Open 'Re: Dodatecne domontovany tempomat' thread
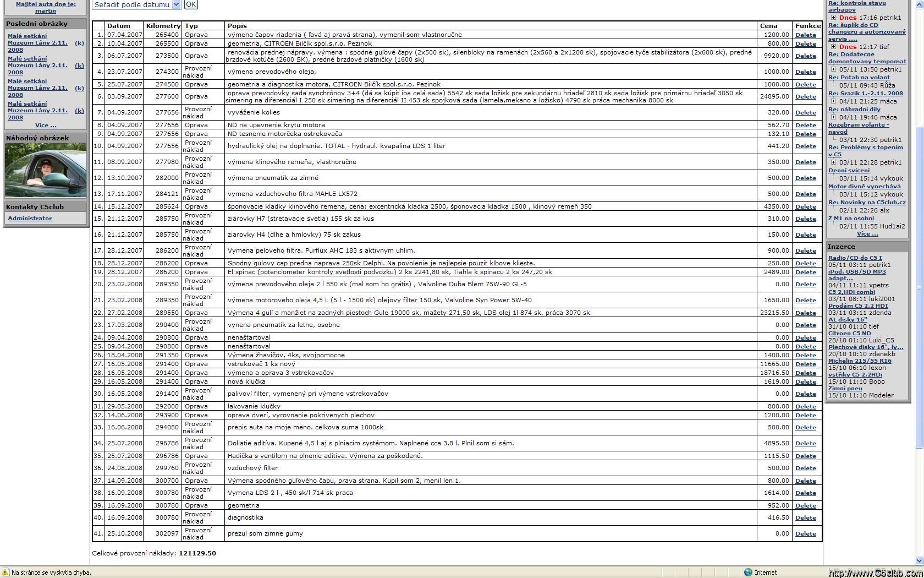The image size is (924, 578). pos(867,58)
